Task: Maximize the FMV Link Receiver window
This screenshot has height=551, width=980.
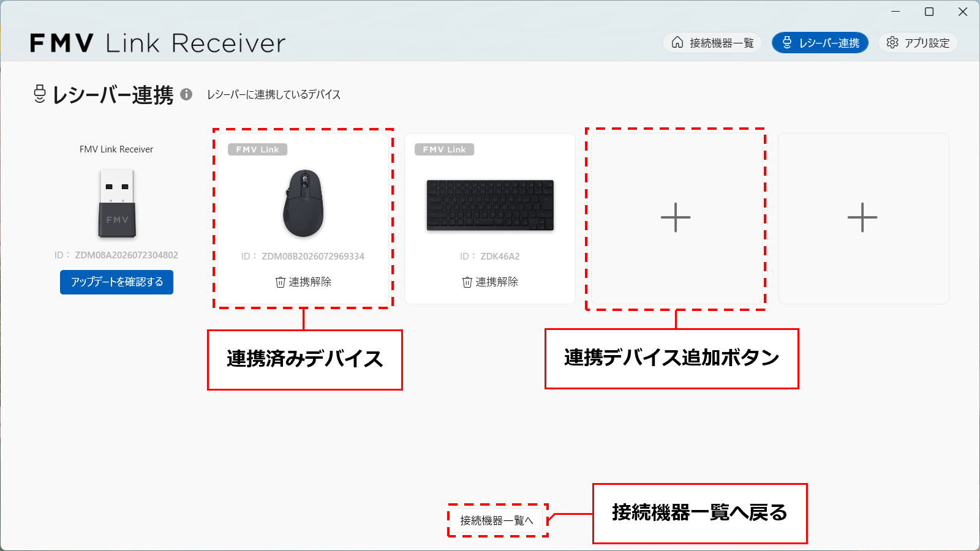Action: pos(929,12)
